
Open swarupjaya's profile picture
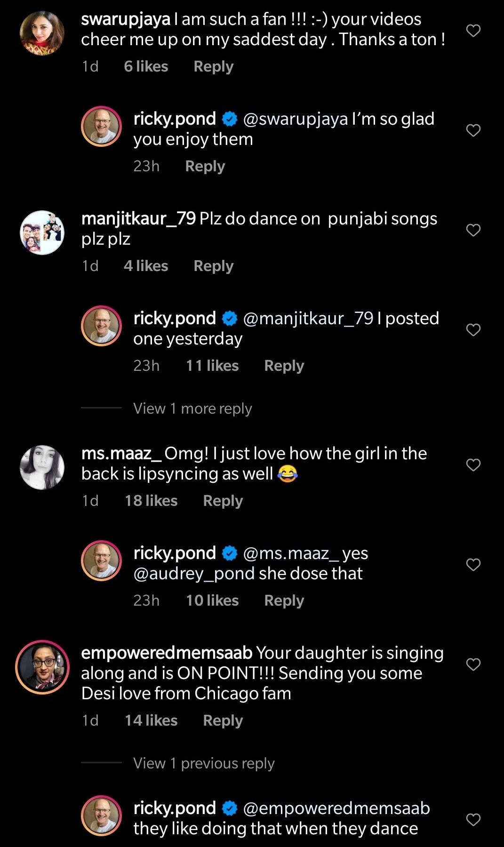click(42, 33)
